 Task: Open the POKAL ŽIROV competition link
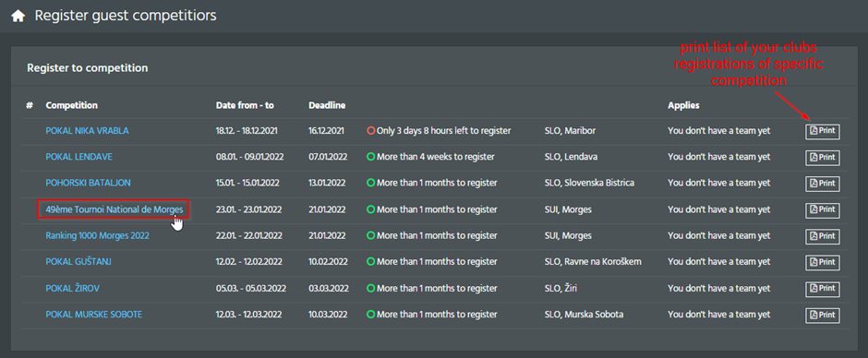[73, 288]
